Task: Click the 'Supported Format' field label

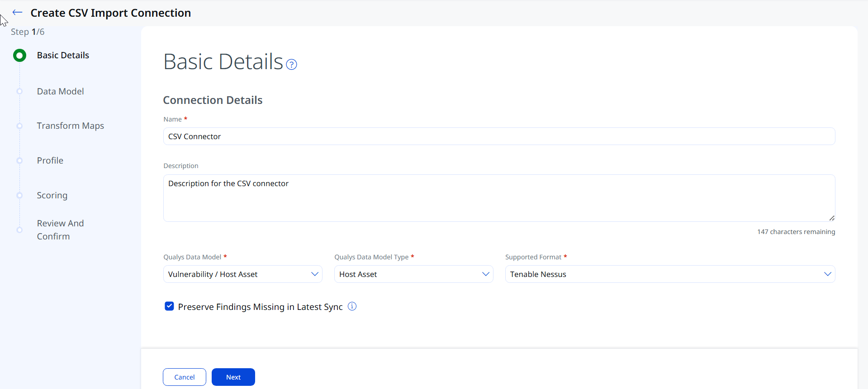Action: pyautogui.click(x=533, y=257)
